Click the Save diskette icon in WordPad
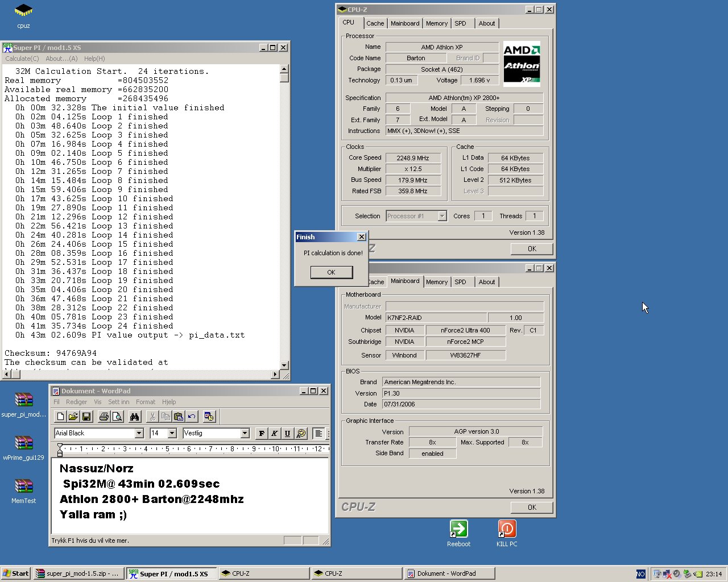Viewport: 728px width, 582px height. pos(86,417)
